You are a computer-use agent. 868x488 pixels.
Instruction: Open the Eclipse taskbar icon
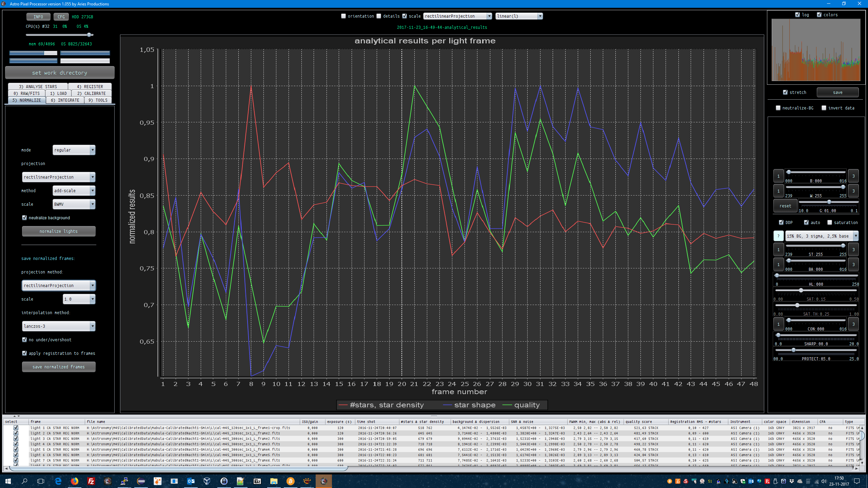point(141,481)
